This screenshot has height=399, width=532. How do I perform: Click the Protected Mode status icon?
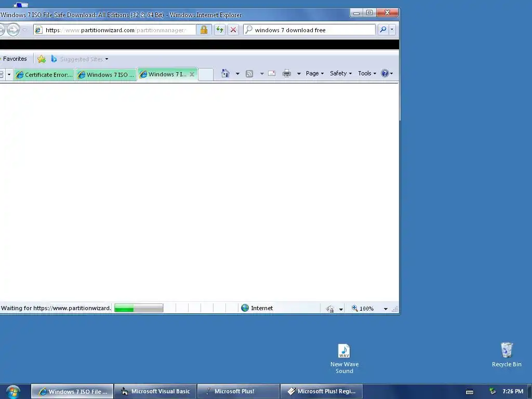(x=330, y=309)
